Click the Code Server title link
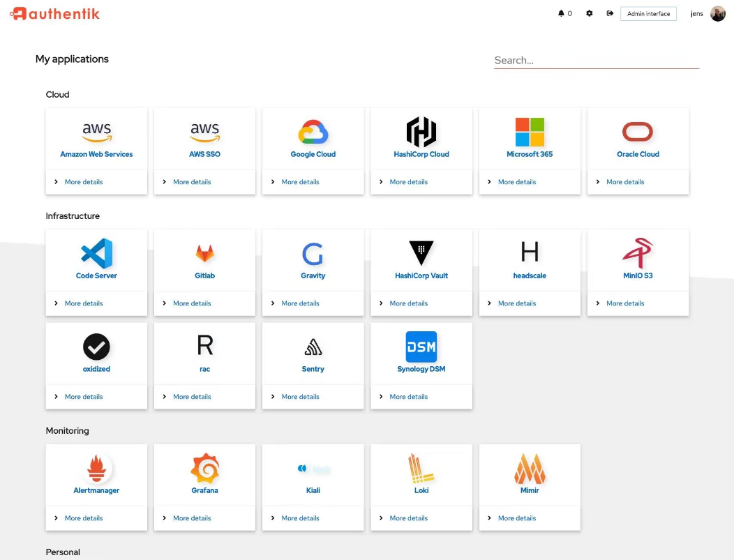734x560 pixels. [96, 275]
